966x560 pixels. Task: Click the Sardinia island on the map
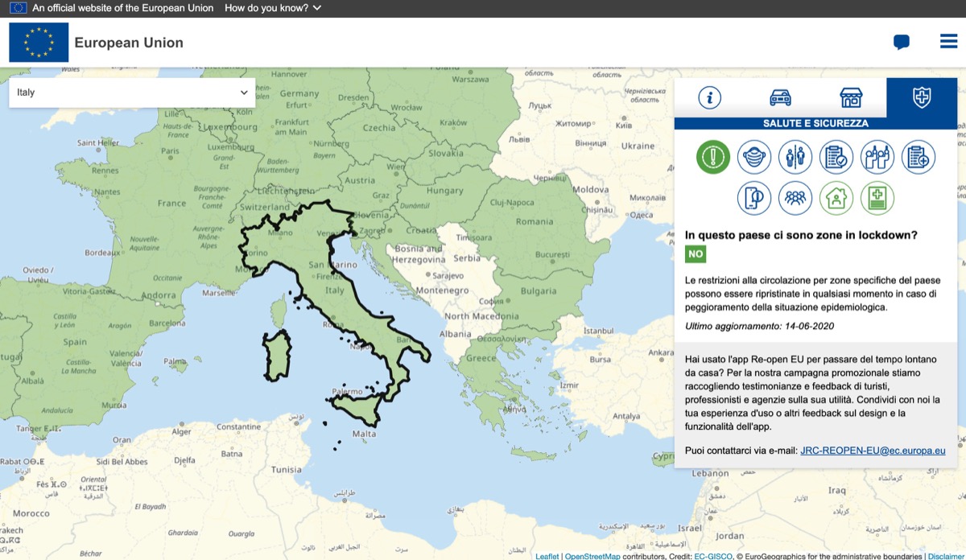click(x=277, y=354)
